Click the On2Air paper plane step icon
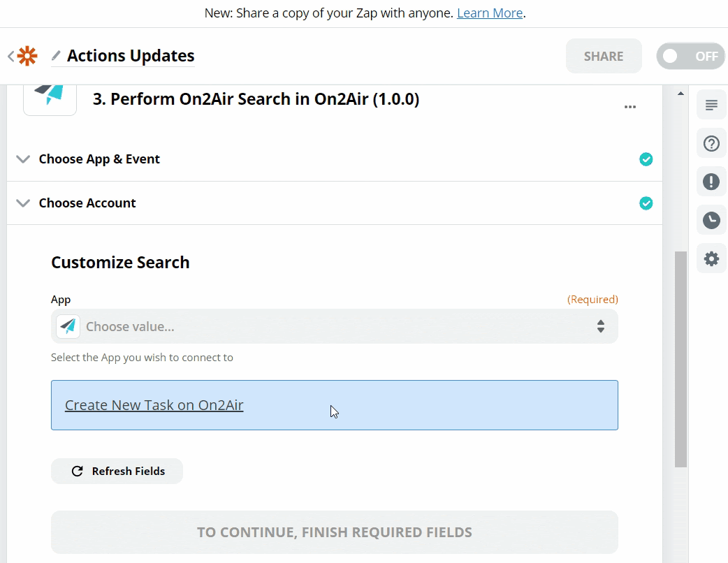728x563 pixels. pos(50,94)
